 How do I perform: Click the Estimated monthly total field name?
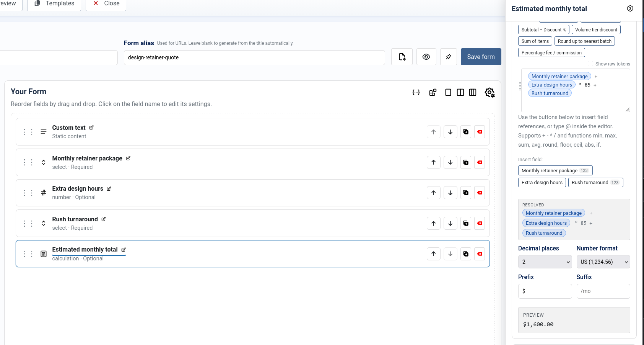tap(85, 249)
